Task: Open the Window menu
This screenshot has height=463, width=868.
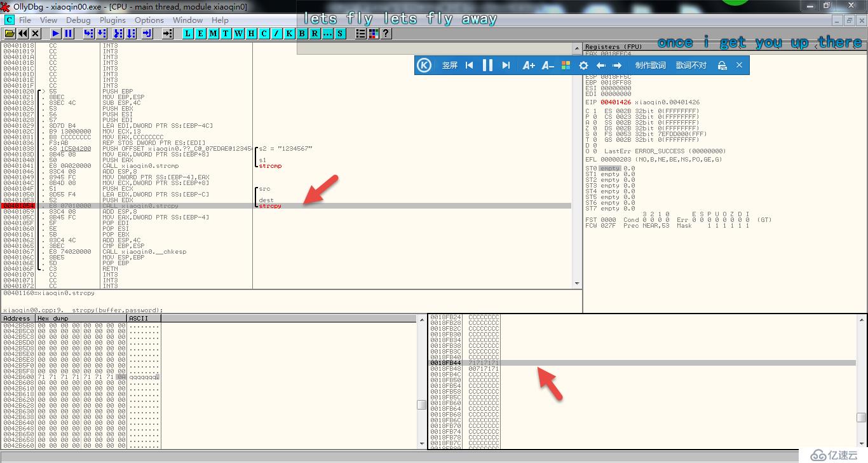Action: 187,20
